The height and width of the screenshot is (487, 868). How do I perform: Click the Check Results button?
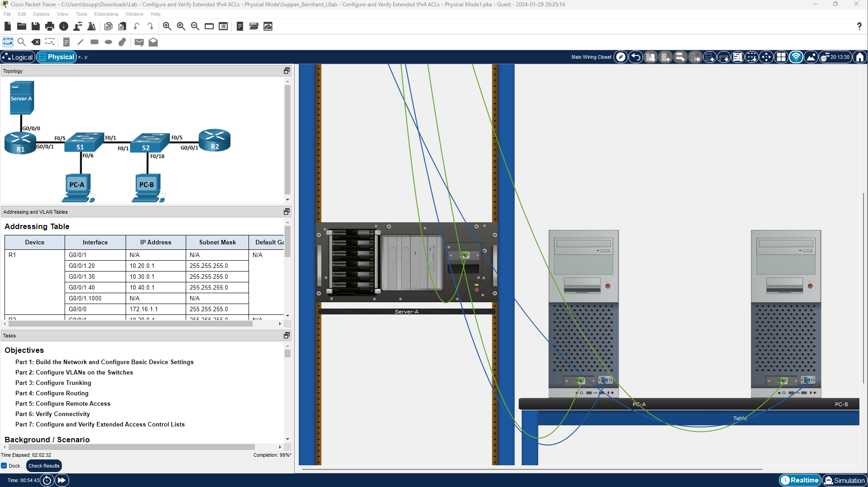point(44,466)
